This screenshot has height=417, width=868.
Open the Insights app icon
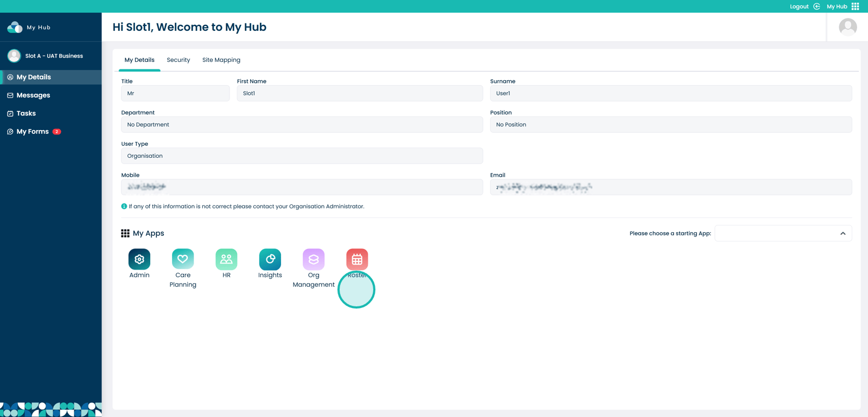[x=270, y=259]
